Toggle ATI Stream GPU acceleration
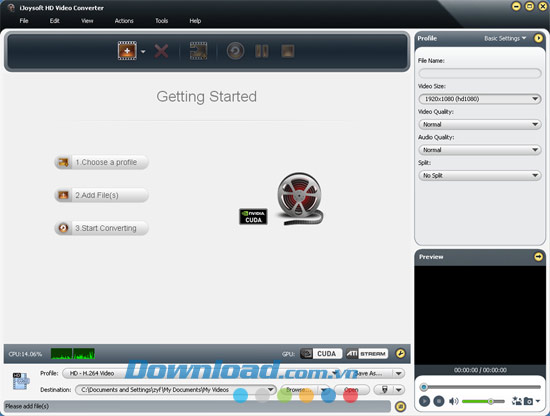The width and height of the screenshot is (550, 416). coord(367,354)
